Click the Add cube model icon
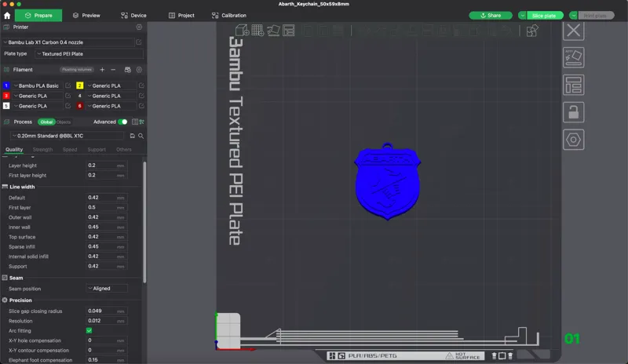Viewport: 628px width, 364px height. pos(242,31)
